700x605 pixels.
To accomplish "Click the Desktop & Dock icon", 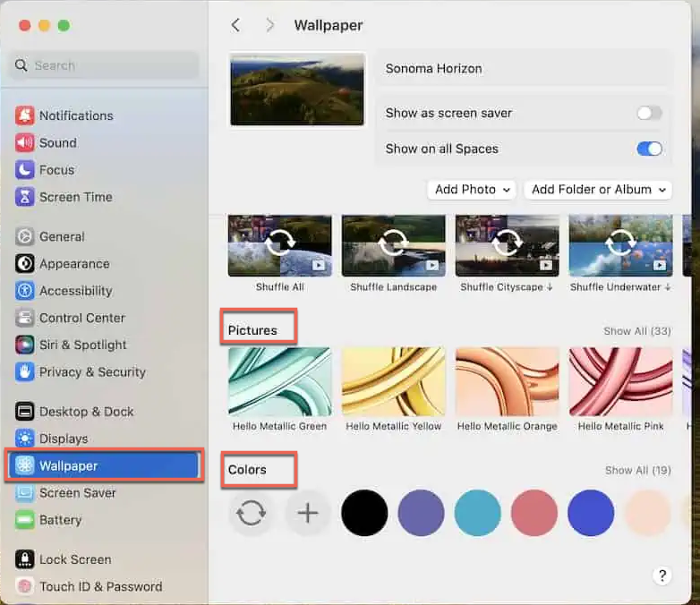I will coord(24,412).
